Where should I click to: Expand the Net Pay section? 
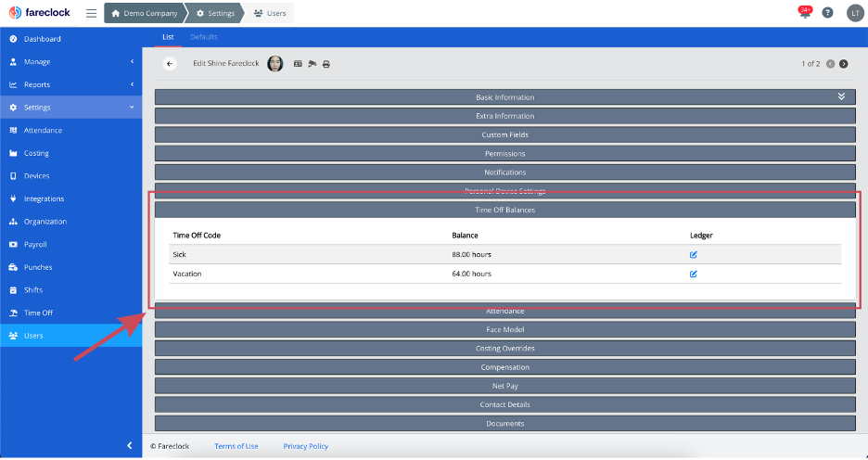pyautogui.click(x=504, y=387)
